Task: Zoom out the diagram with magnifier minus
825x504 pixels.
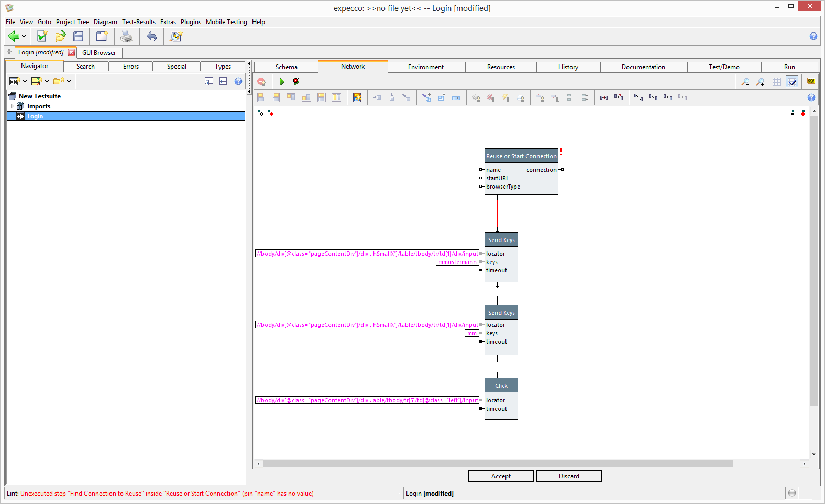Action: point(745,82)
